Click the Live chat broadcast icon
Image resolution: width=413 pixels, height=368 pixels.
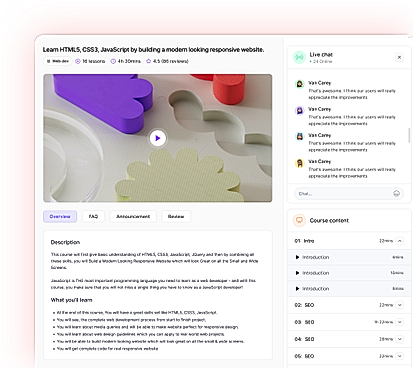pyautogui.click(x=299, y=57)
